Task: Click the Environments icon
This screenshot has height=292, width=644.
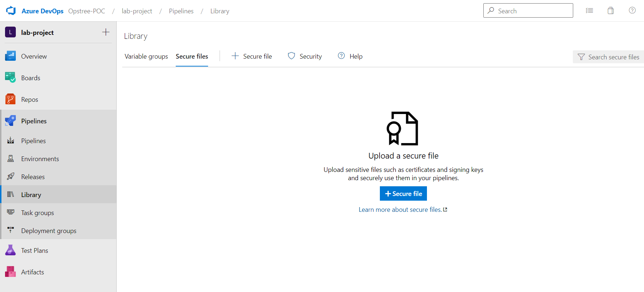Action: [x=11, y=158]
